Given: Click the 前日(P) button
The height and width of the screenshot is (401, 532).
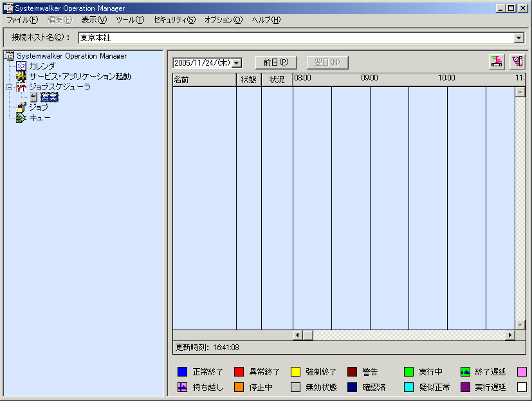Looking at the screenshot, I should (x=276, y=62).
